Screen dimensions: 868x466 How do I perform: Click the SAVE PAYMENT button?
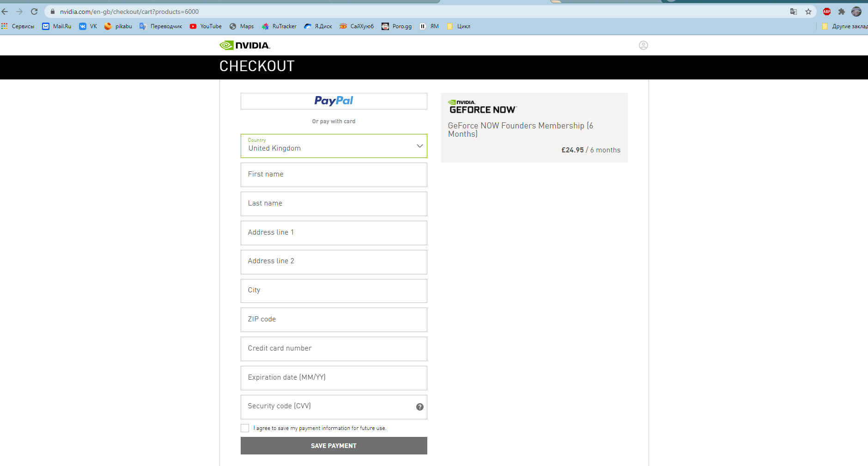[x=334, y=446]
